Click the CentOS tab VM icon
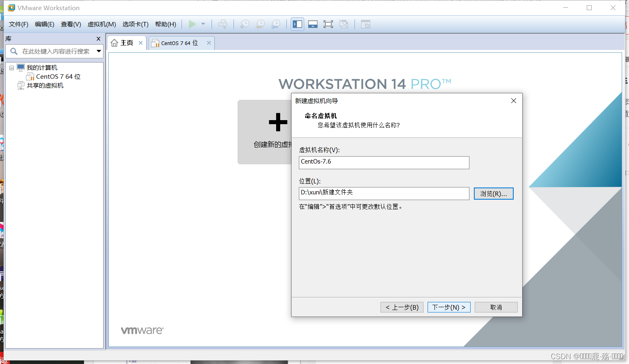The height and width of the screenshot is (364, 629). (155, 43)
